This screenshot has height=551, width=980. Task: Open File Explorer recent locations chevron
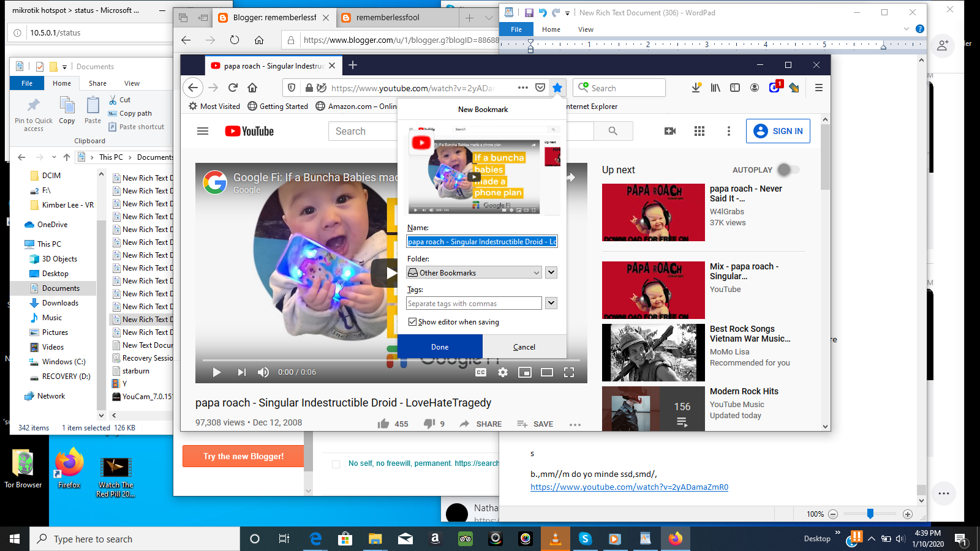(54, 157)
